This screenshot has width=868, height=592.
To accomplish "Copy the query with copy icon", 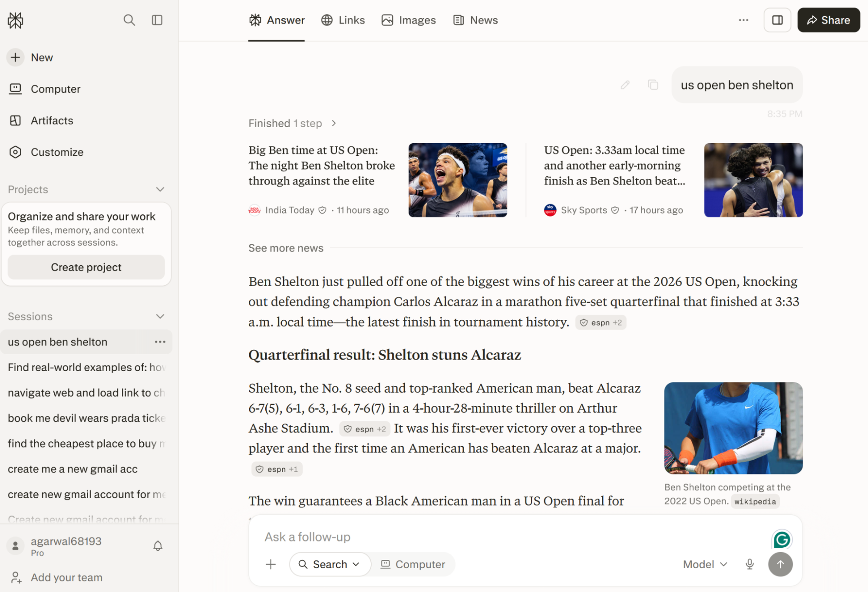I will click(653, 85).
